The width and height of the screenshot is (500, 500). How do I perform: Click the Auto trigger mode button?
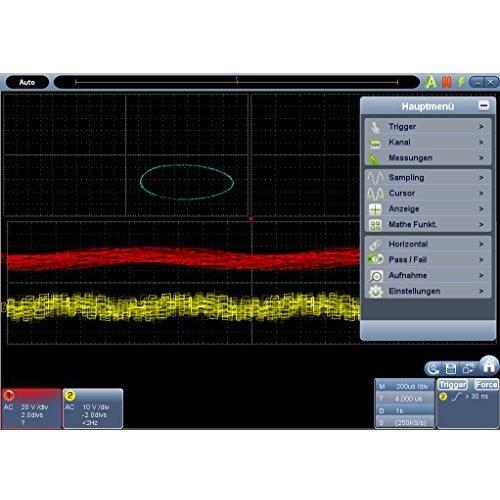(27, 82)
